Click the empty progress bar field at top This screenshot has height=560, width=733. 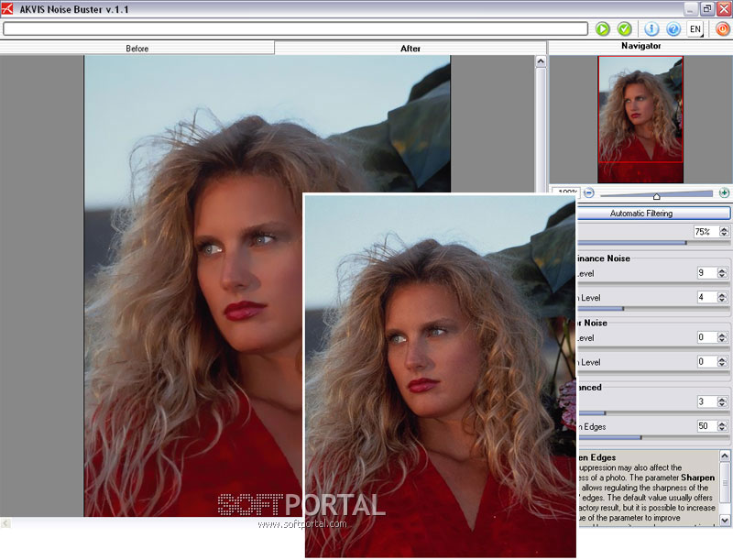(295, 28)
